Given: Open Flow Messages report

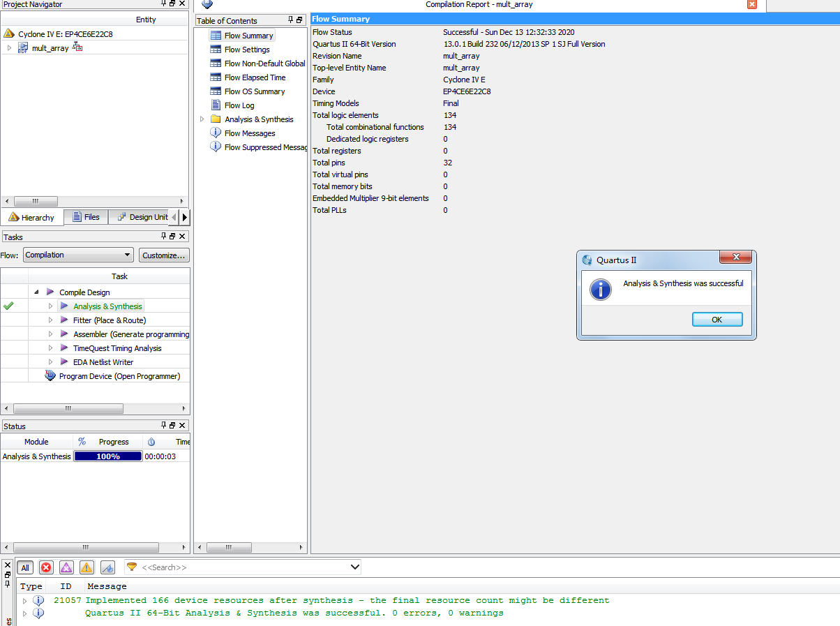Looking at the screenshot, I should point(250,133).
